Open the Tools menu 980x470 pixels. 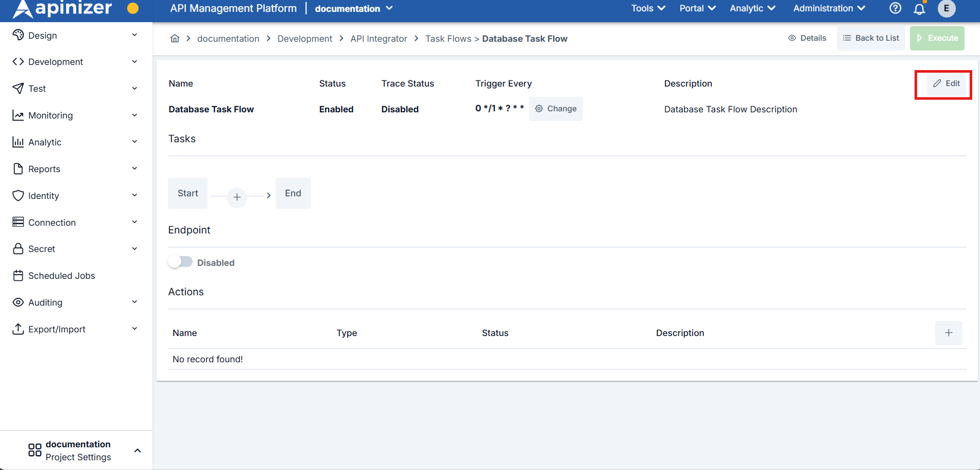point(647,8)
